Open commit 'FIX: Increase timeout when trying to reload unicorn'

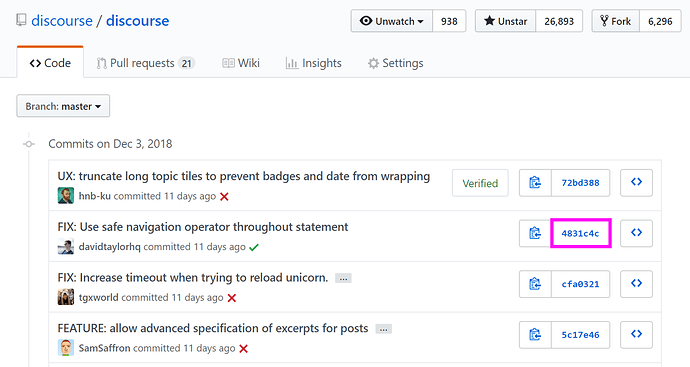coord(193,278)
